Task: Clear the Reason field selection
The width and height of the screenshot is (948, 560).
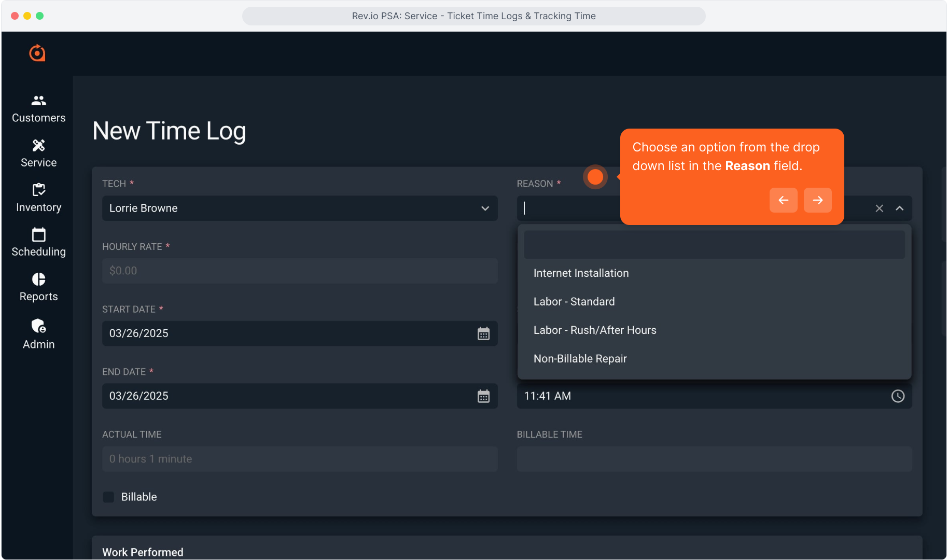Action: [880, 208]
